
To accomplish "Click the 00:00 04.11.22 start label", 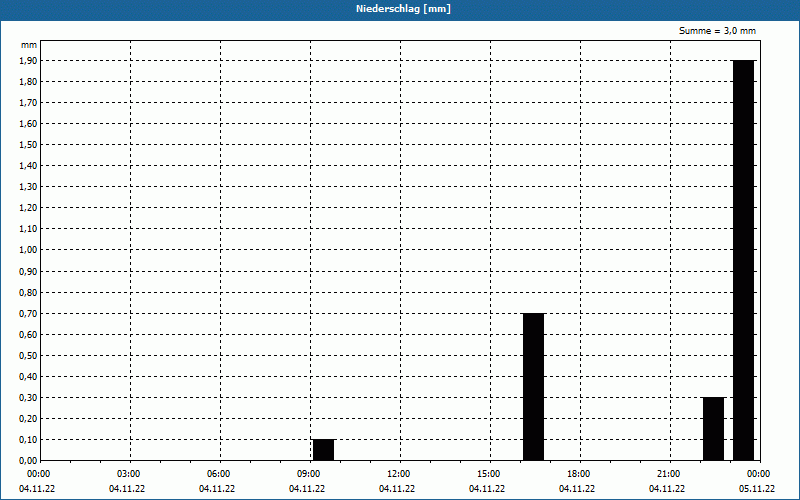I will 38,481.
